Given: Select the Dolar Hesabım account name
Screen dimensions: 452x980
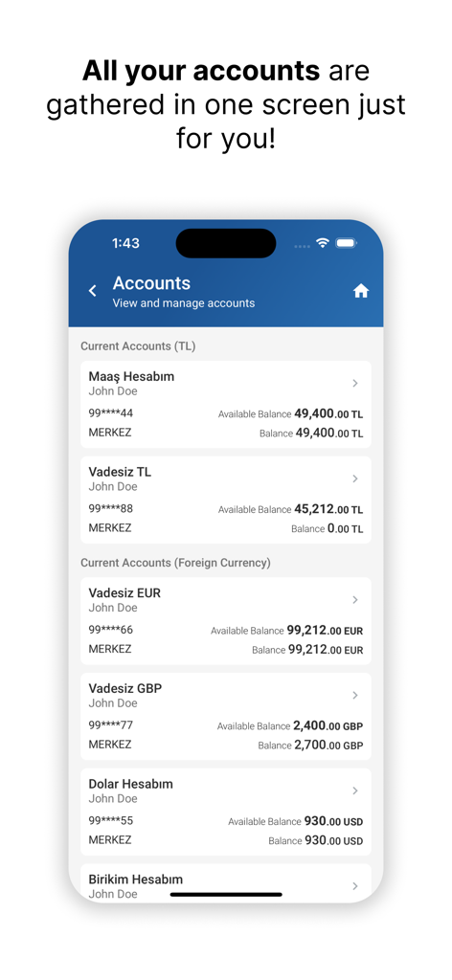Looking at the screenshot, I should click(130, 784).
